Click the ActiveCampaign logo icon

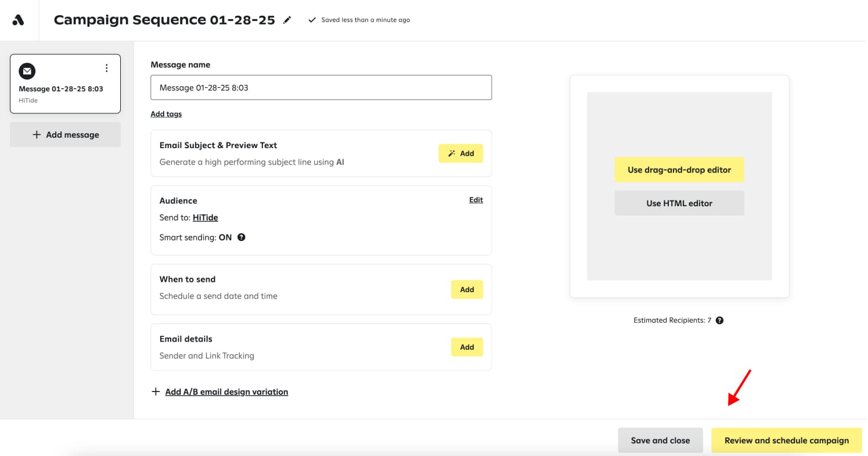click(x=19, y=20)
